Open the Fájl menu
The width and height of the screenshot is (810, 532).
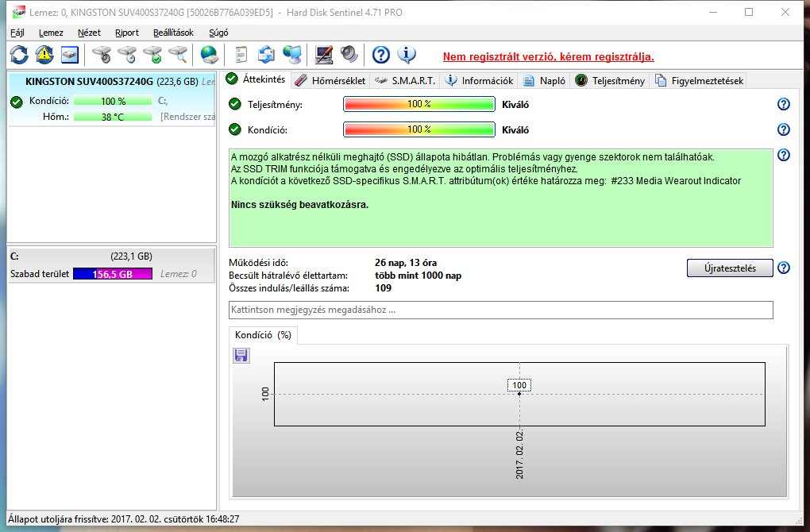[x=17, y=33]
